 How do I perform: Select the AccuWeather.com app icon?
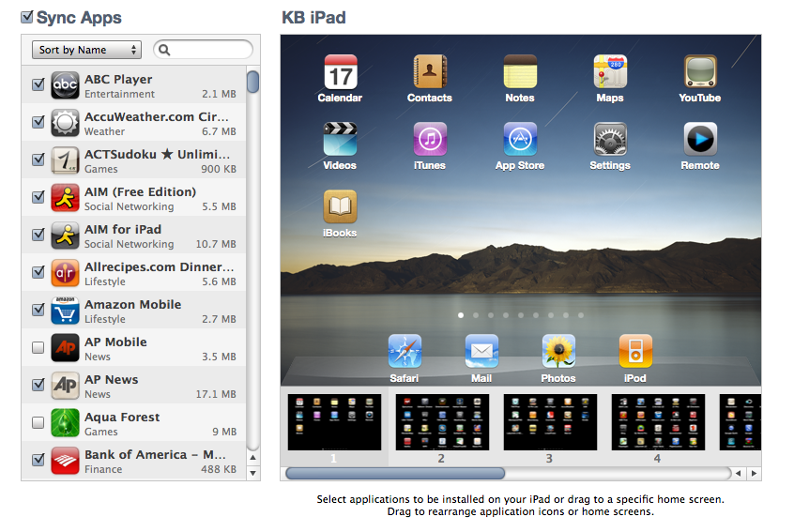(66, 123)
